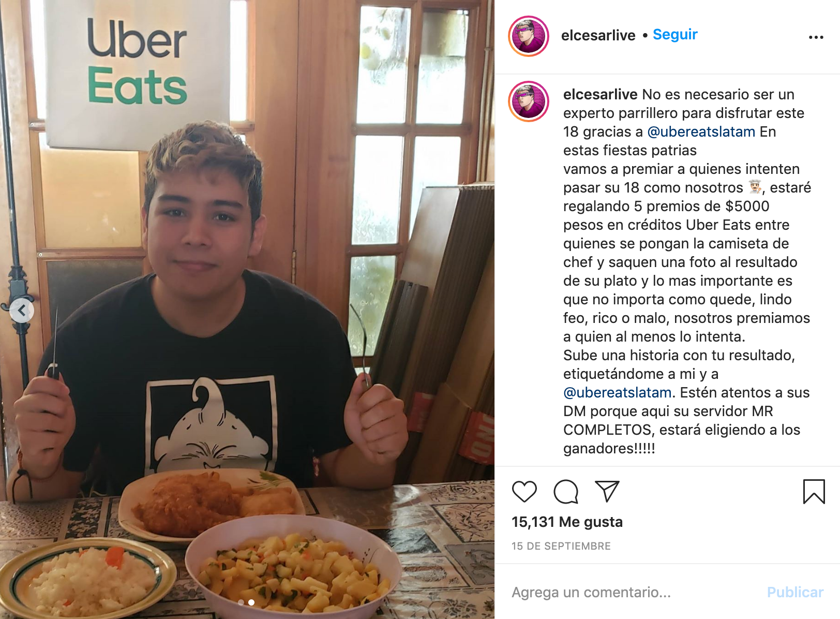Save post with the bookmark icon
Image resolution: width=840 pixels, height=619 pixels.
[814, 491]
